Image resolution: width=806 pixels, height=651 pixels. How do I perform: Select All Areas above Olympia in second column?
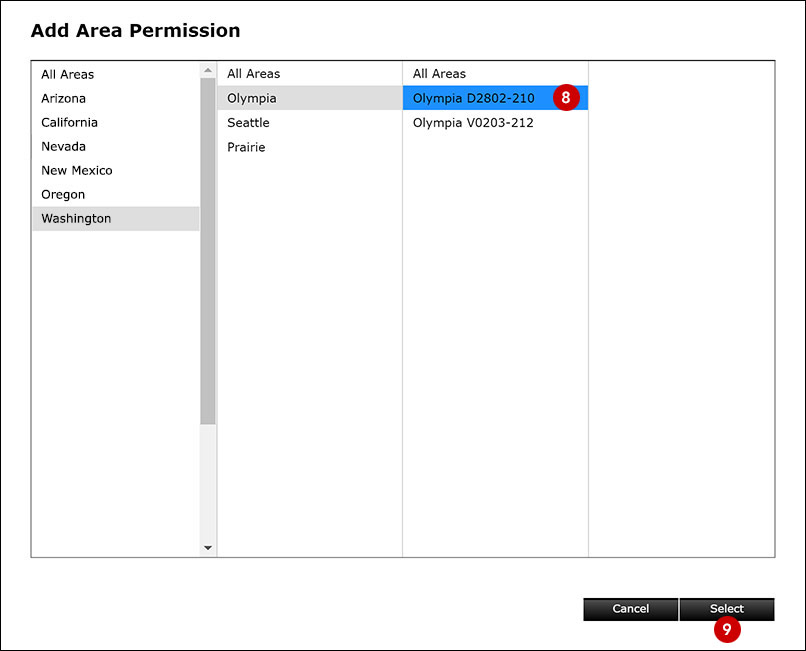[x=254, y=74]
